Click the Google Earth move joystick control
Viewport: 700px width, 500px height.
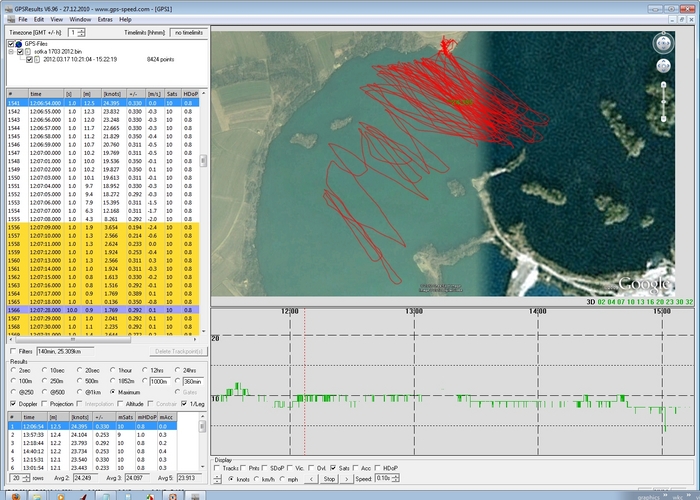pyautogui.click(x=663, y=66)
